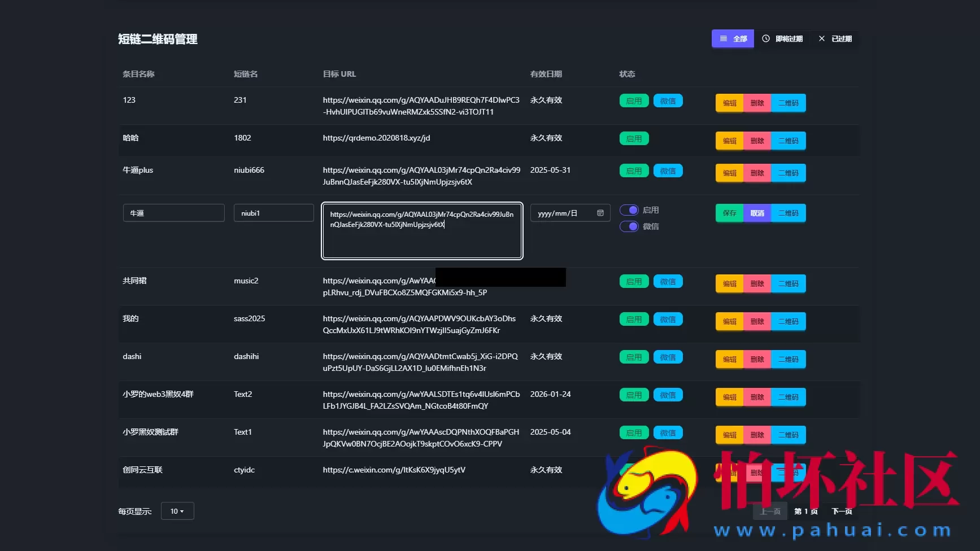The height and width of the screenshot is (551, 980).
Task: Click the calendar icon in the date field
Action: (x=600, y=213)
